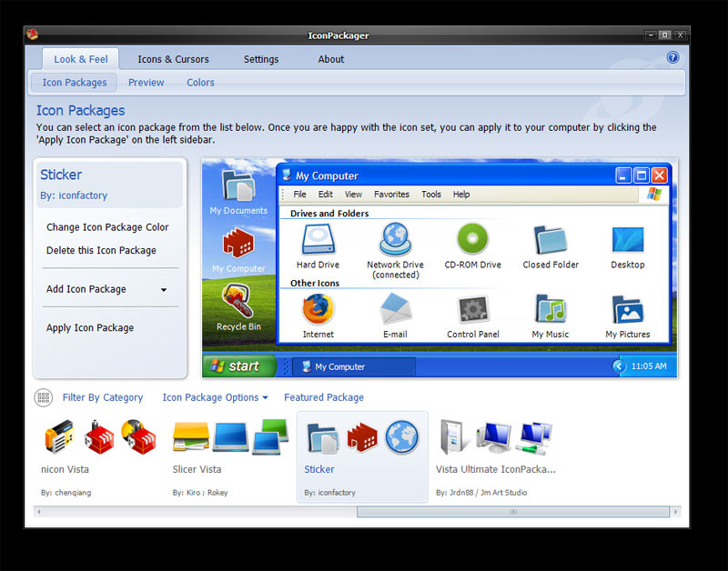Click the E-mail envelope icon
Viewport: 728px width, 571px height.
point(395,309)
